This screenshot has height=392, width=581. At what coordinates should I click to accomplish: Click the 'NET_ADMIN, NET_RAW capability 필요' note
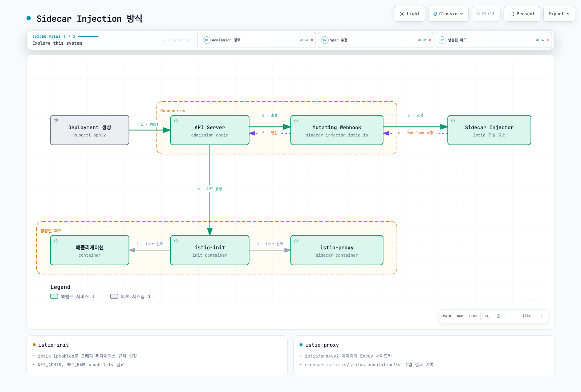(81, 365)
